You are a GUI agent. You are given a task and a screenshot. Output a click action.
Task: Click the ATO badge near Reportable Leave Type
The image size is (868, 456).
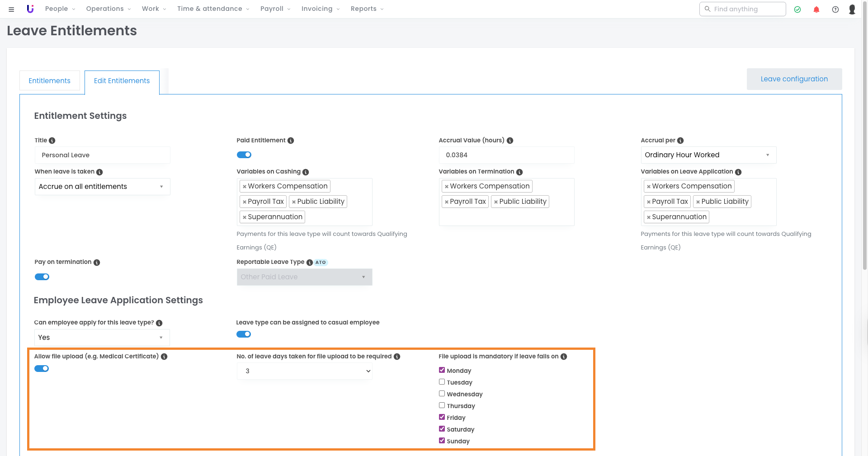pos(321,263)
